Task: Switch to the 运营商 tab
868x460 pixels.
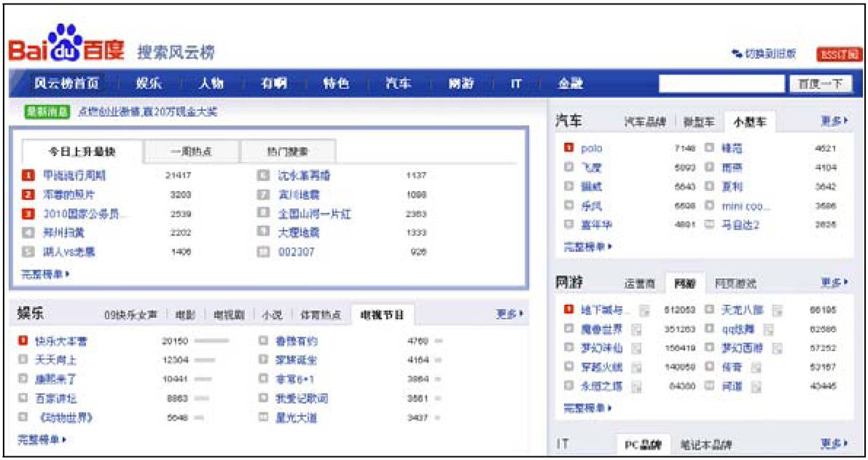Action: (x=640, y=284)
